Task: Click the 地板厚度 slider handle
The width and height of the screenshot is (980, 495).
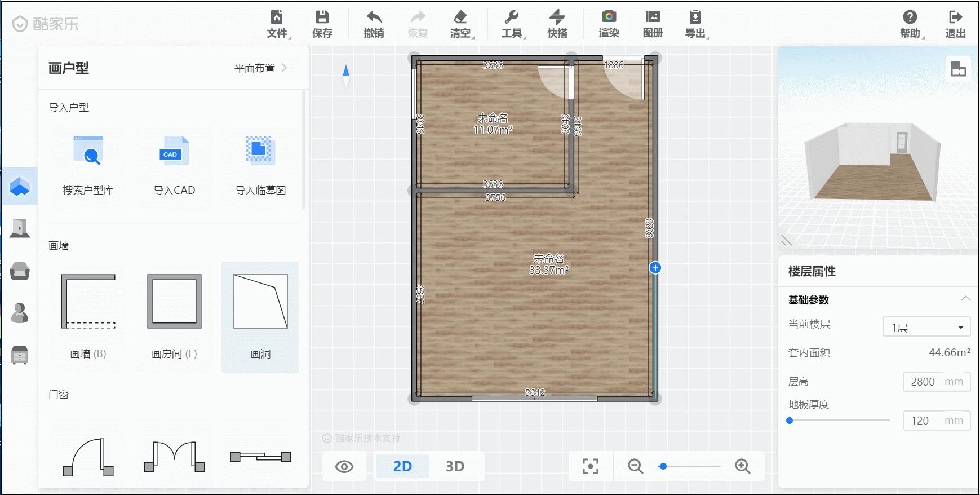Action: [790, 421]
